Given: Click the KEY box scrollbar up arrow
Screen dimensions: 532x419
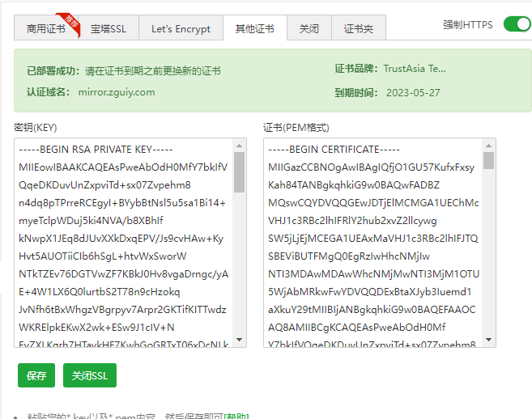Looking at the screenshot, I should tap(239, 145).
